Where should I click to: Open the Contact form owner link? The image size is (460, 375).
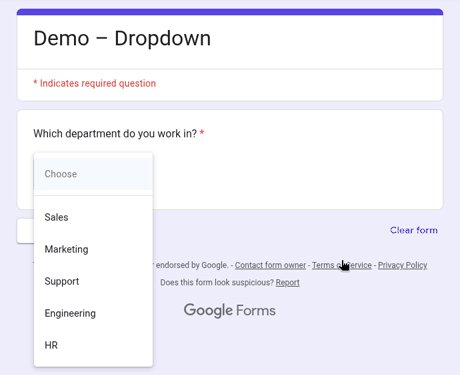coord(270,265)
